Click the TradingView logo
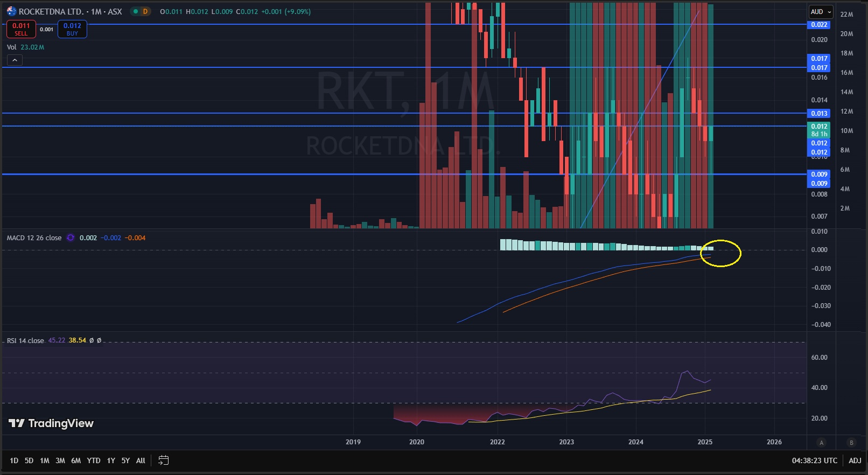The width and height of the screenshot is (868, 475). coord(51,423)
